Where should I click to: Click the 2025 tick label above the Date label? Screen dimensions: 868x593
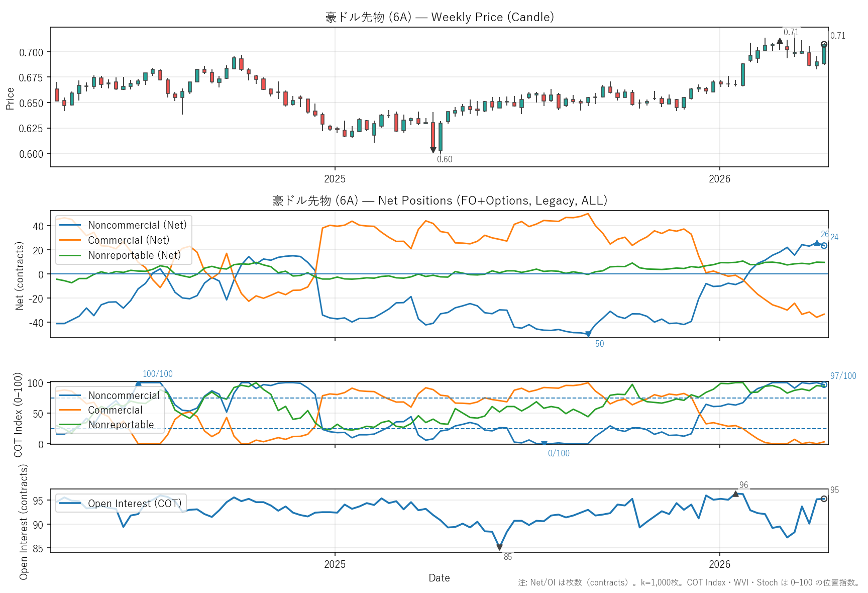pyautogui.click(x=335, y=564)
